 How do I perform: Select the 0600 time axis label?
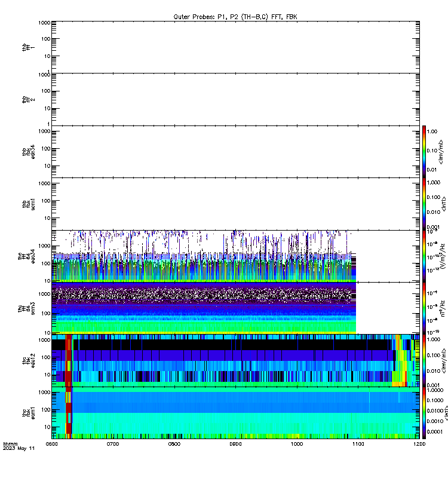click(51, 444)
